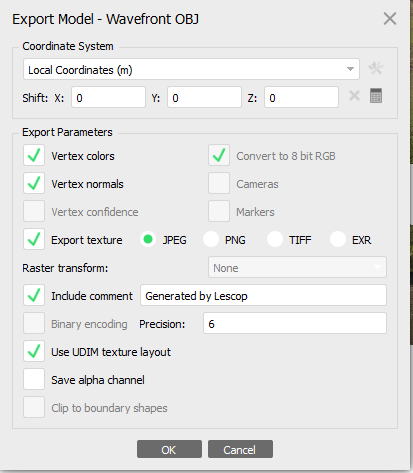The height and width of the screenshot is (473, 413).
Task: Enable Save alpha channel option
Action: 34,379
